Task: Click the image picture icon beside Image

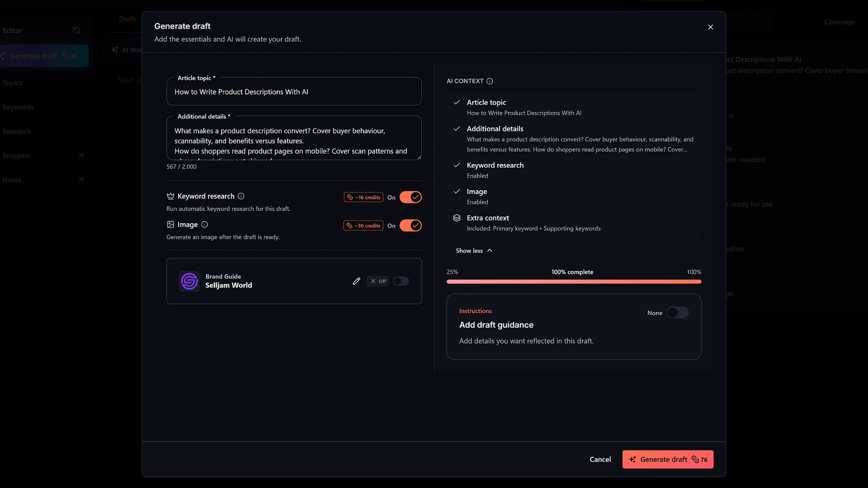Action: [170, 225]
